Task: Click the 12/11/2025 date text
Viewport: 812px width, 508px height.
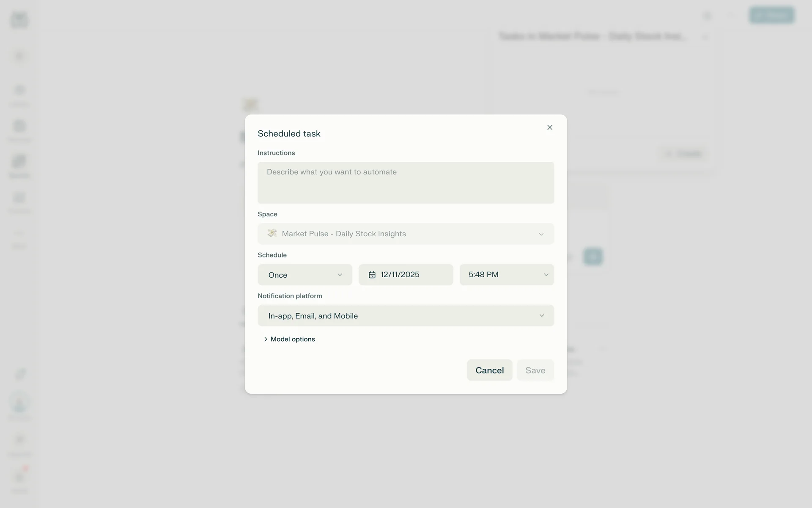Action: (x=400, y=275)
